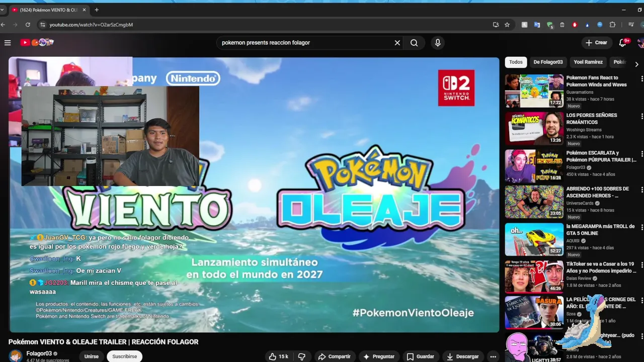The height and width of the screenshot is (362, 644).
Task: Open the site information icon beside the URL
Action: (x=43, y=25)
